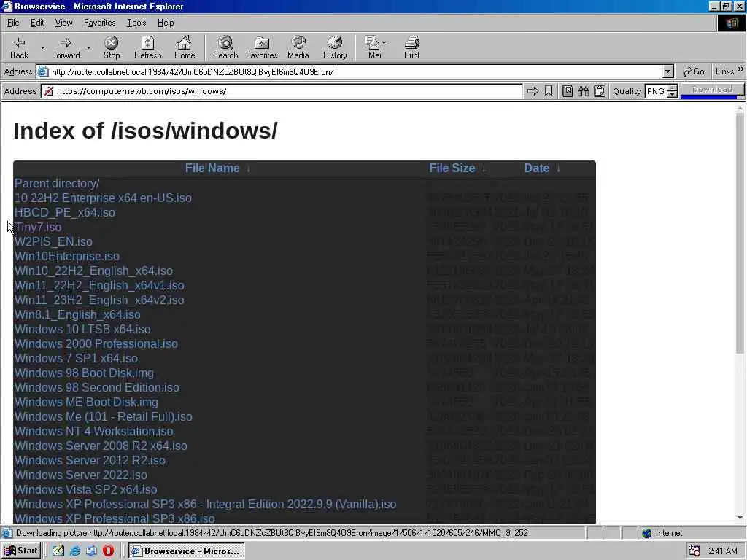
Task: Expand the Mail options dropdown arrow
Action: coord(384,43)
